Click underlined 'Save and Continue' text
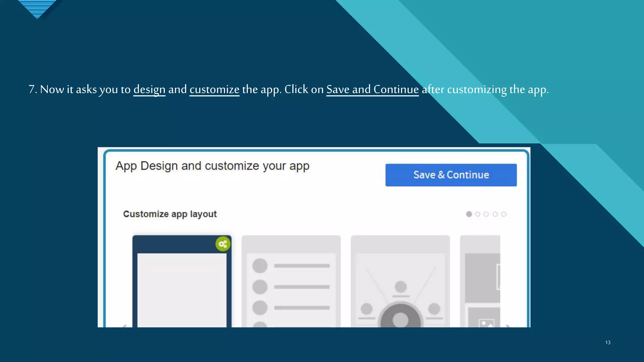Screen dimensions: 644x362 pyautogui.click(x=372, y=90)
